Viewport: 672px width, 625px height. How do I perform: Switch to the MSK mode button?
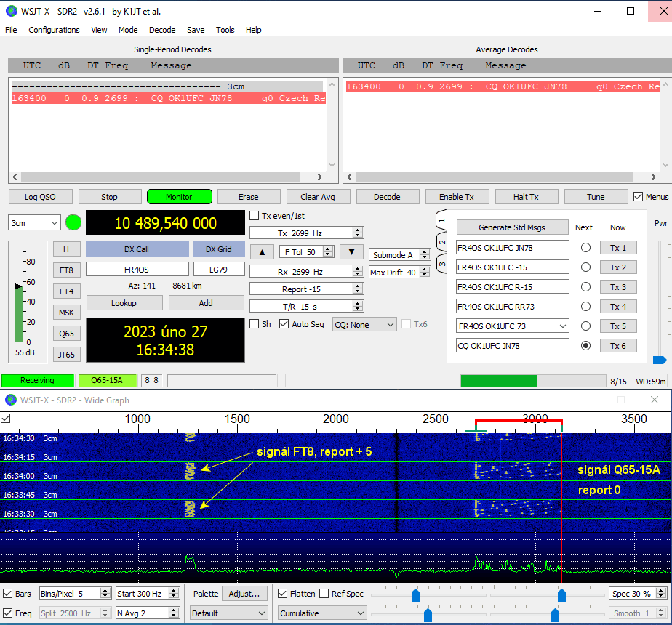pos(66,312)
